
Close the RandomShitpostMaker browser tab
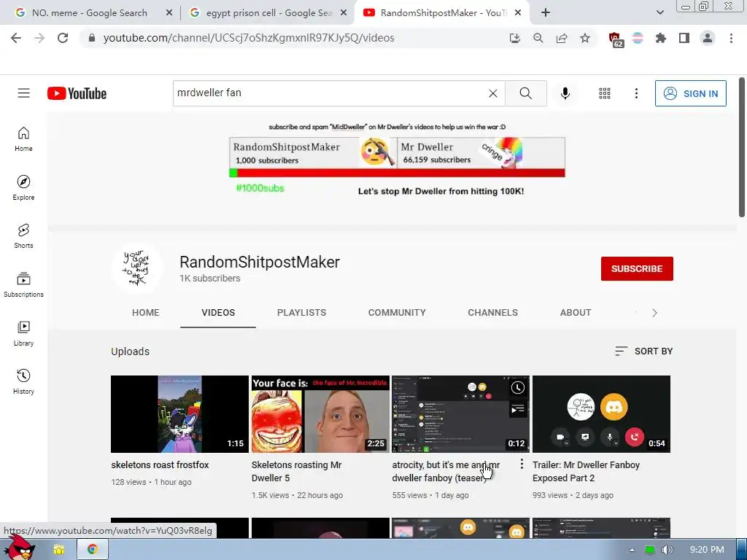518,13
